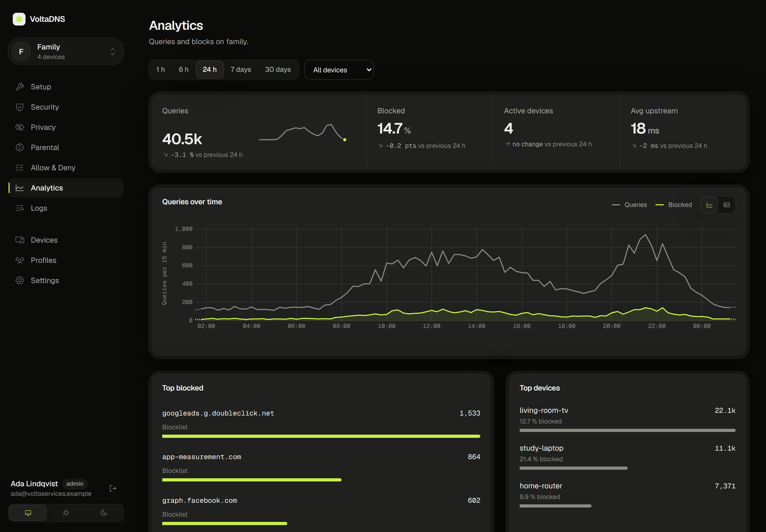Open Privacy via the crossed-eye icon
Screen dimensions: 766x532
pos(20,127)
